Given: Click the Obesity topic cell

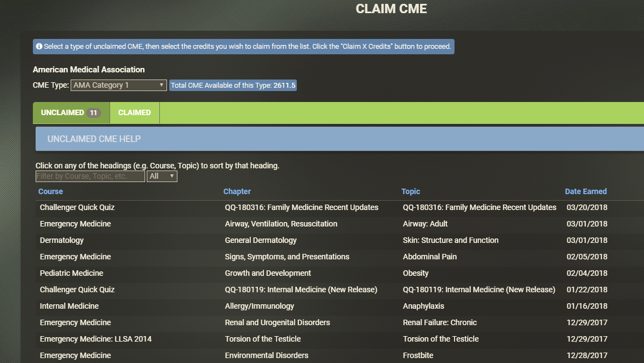Looking at the screenshot, I should click(x=416, y=274).
